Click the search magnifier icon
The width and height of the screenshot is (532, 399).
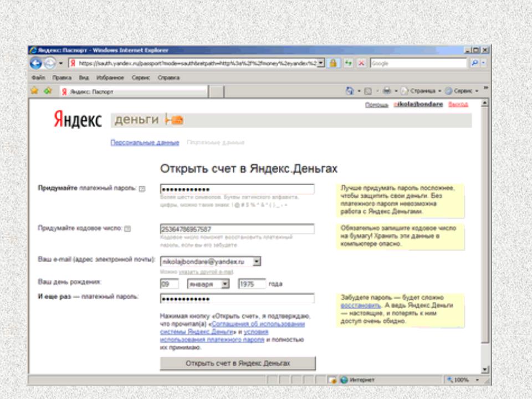pyautogui.click(x=475, y=63)
